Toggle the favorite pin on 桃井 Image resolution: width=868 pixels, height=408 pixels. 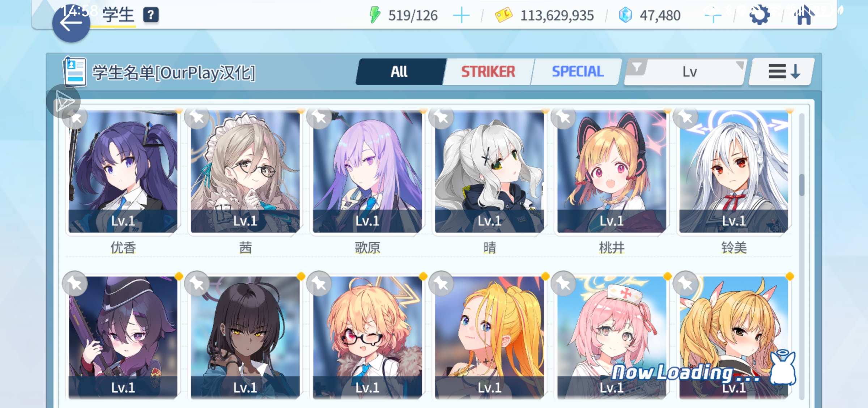click(x=563, y=117)
